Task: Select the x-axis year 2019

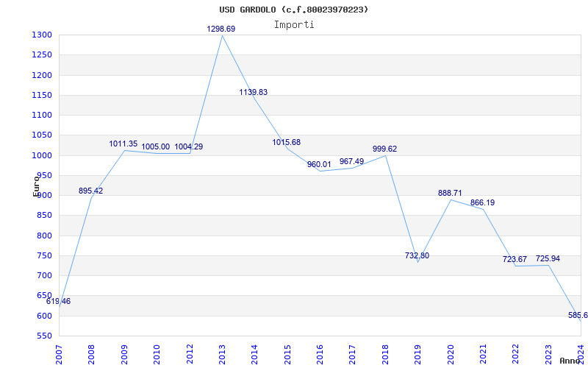Action: point(417,355)
